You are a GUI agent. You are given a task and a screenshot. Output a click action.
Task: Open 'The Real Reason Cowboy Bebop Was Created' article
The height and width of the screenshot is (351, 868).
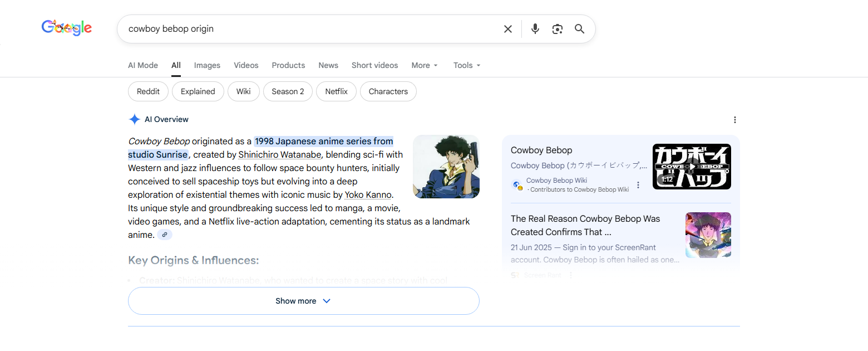585,225
